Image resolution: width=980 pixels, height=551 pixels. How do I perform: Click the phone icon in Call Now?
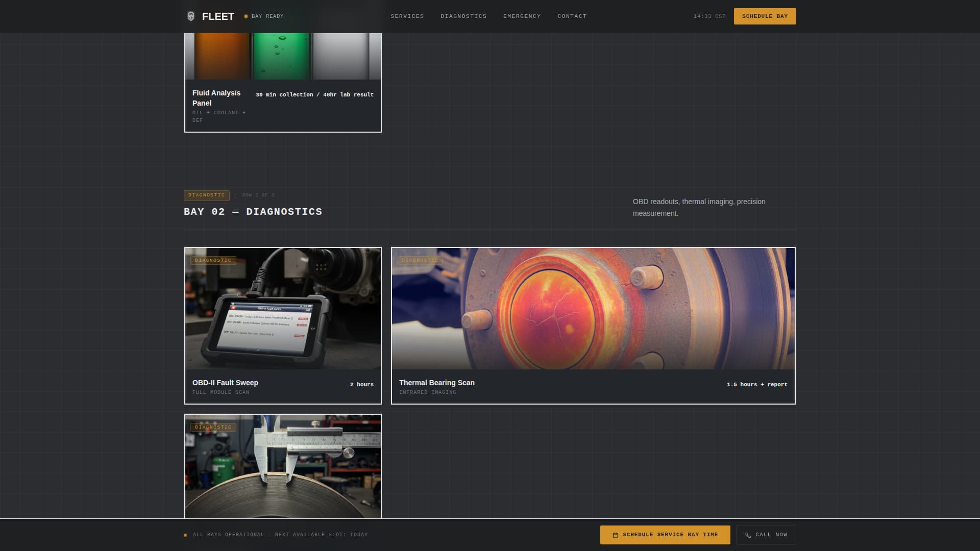pyautogui.click(x=748, y=535)
